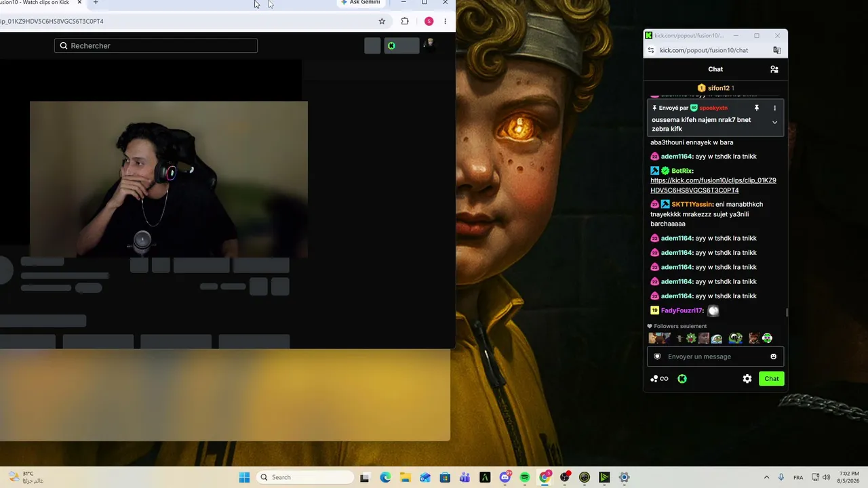868x488 pixels.
Task: Bookmark this page with the star icon
Action: tap(382, 21)
